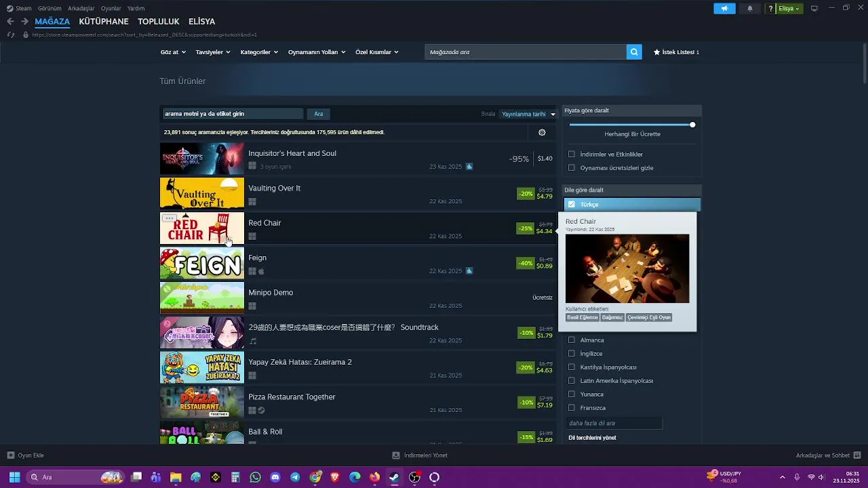Click the blue icon beside Feign's date
868x488 pixels.
click(x=469, y=270)
